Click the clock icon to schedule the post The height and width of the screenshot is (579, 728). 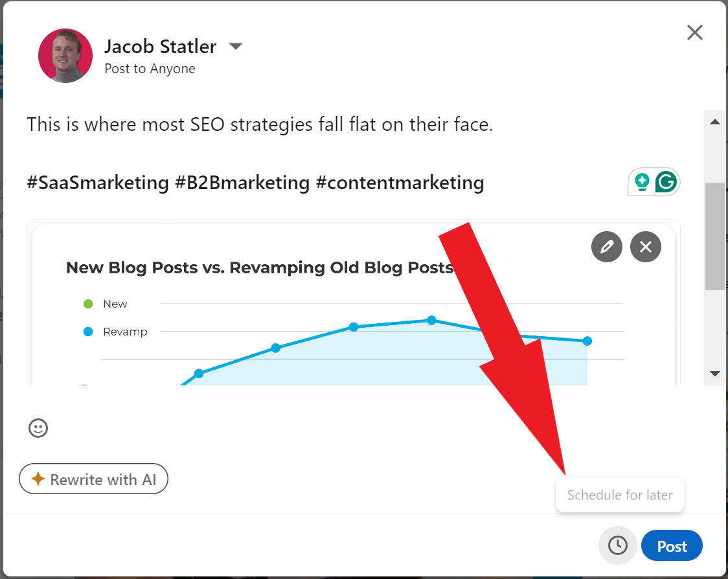coord(617,545)
